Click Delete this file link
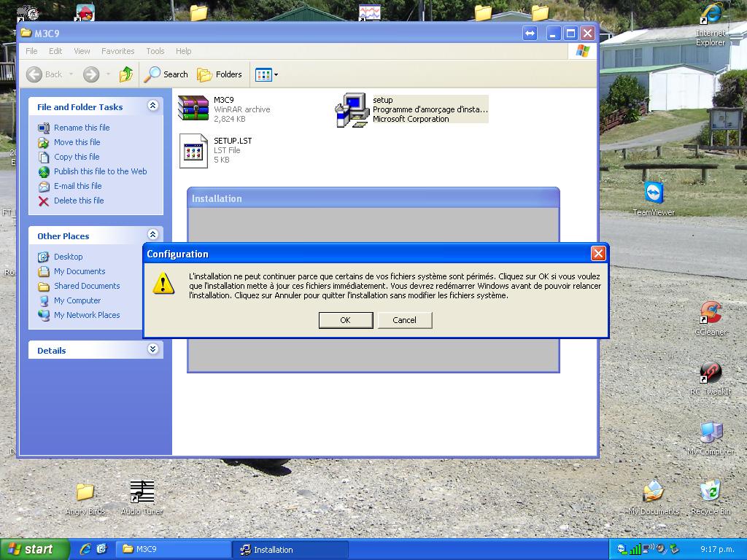Screen dimensions: 747x560 pyautogui.click(x=79, y=201)
